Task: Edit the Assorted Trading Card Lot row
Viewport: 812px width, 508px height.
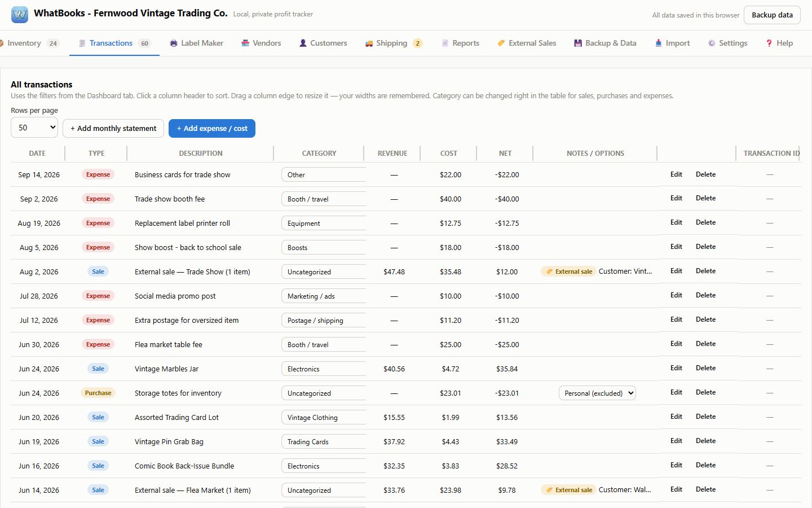Action: (x=676, y=417)
